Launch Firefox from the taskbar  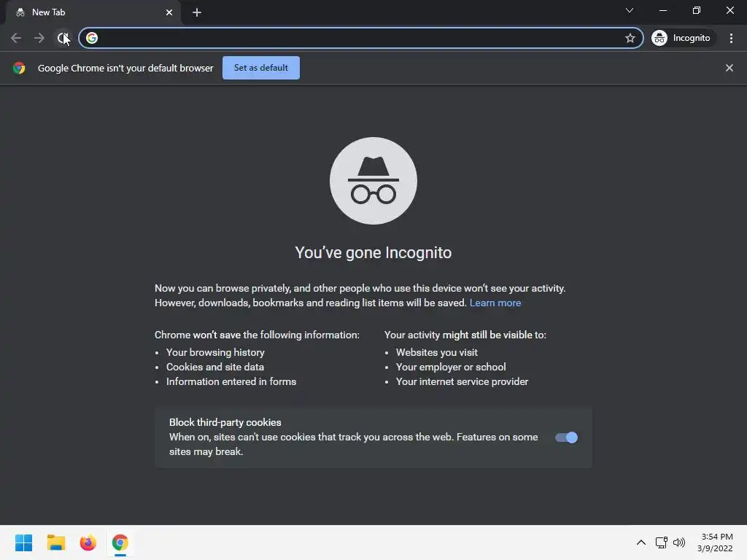coord(88,542)
